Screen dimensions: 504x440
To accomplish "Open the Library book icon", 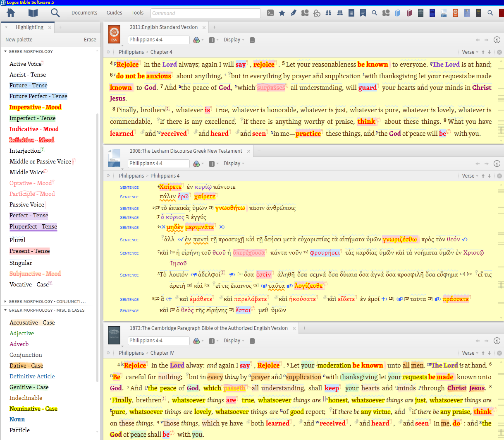I will (33, 13).
